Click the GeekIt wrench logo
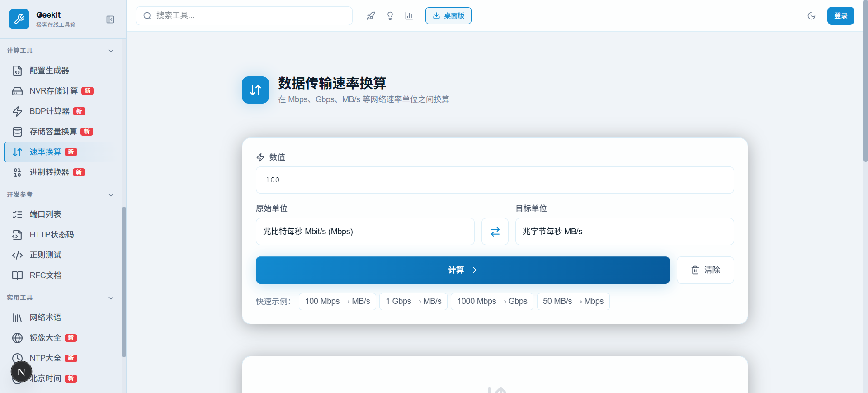 (x=19, y=19)
